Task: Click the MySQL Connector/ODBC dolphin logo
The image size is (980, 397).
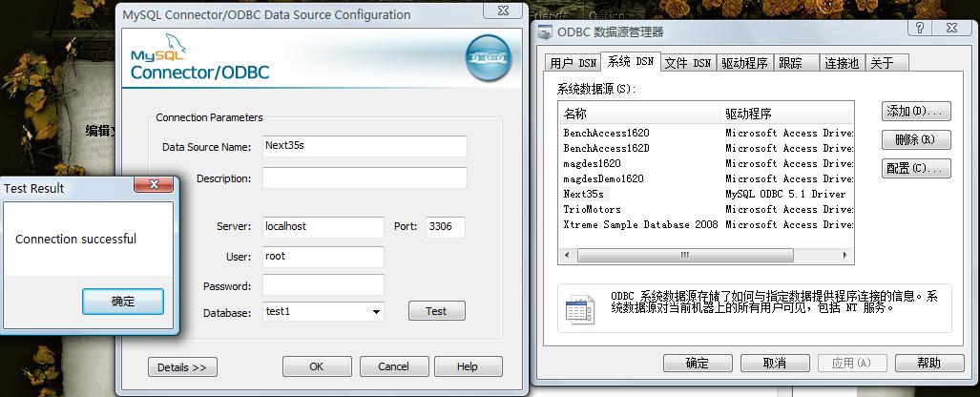Action: click(x=198, y=57)
